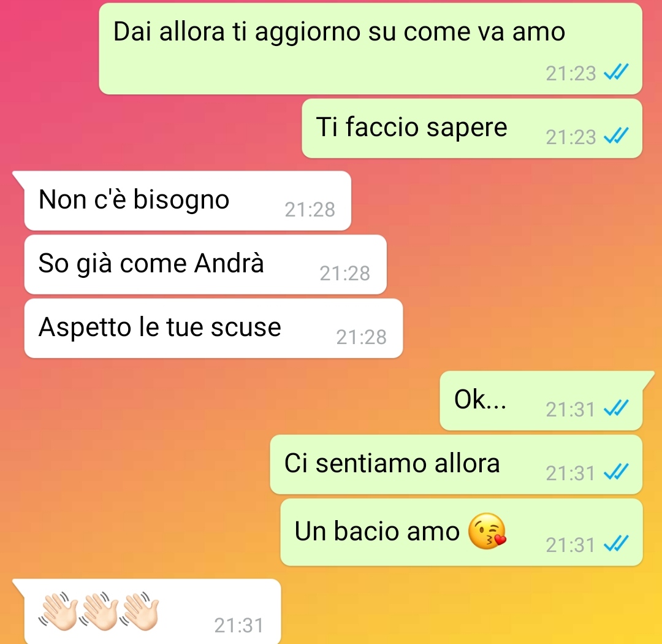Tap the 'Ti faccio sapere' message text
Viewport: 662px width, 644px height.
[x=411, y=127]
